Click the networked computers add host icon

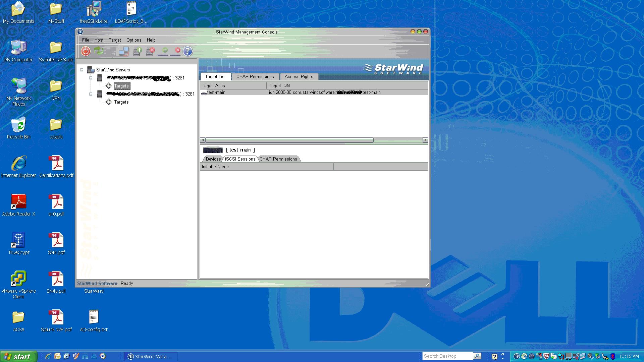124,51
